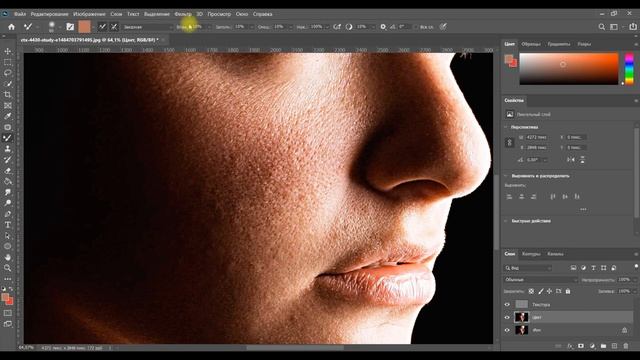Screen dimensions: 640x360
Task: Open the Opacity percent dropdown arrow
Action: 635,280
